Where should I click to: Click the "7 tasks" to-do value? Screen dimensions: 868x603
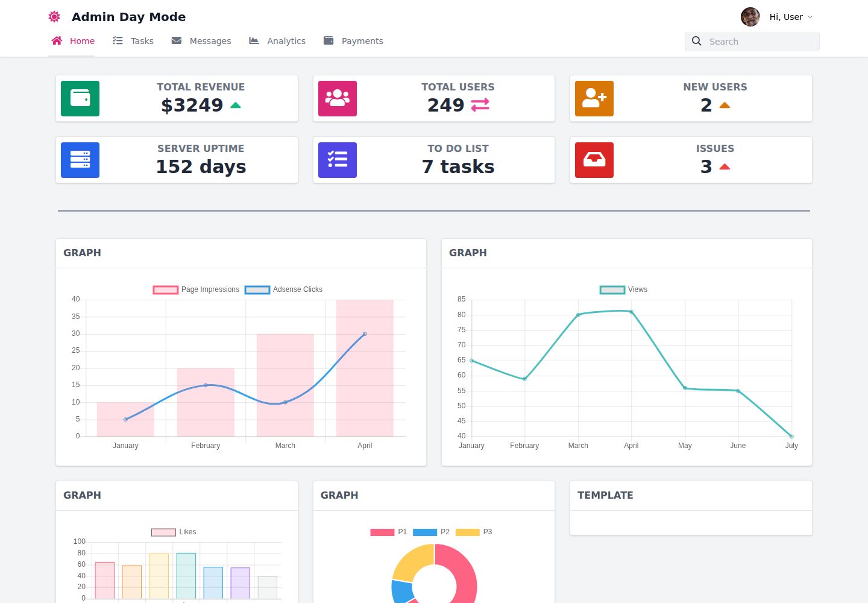pos(458,166)
